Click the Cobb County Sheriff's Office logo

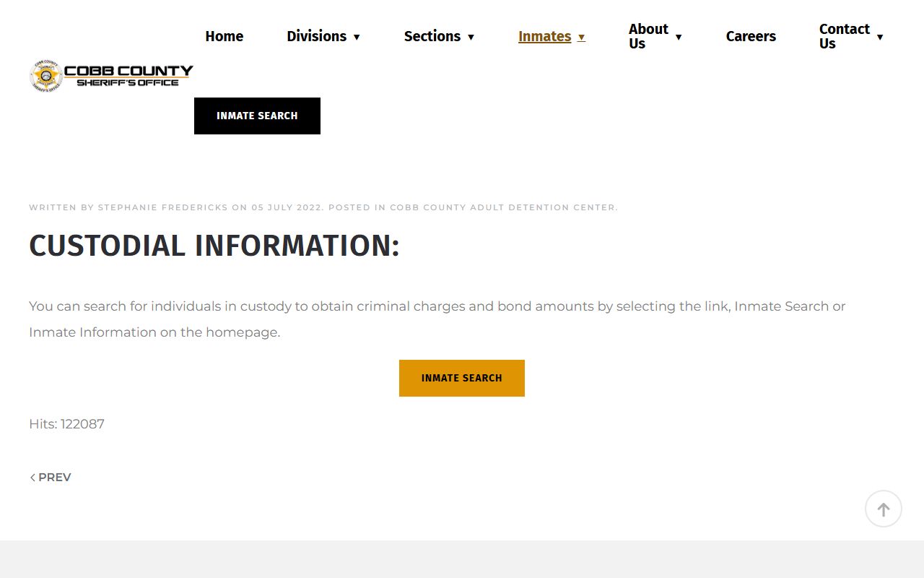[x=112, y=75]
